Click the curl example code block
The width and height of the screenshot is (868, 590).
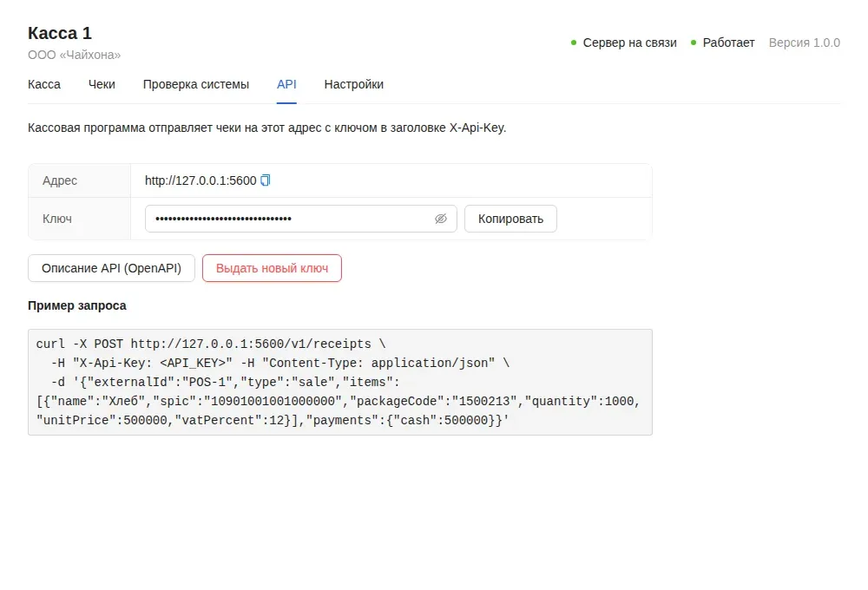coord(340,382)
